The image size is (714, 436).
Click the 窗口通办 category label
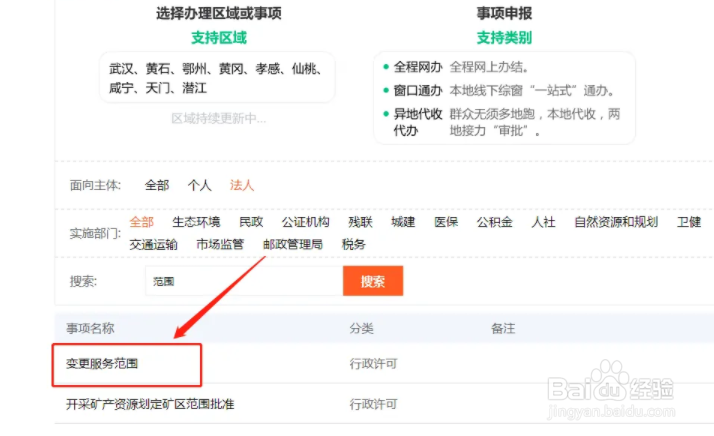418,91
